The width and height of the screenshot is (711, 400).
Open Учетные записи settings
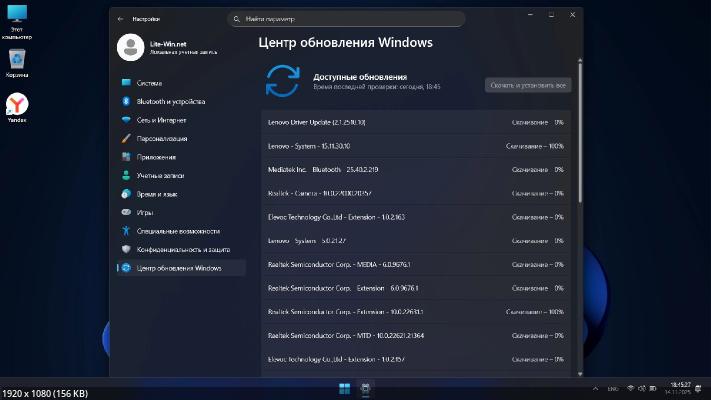pos(159,175)
